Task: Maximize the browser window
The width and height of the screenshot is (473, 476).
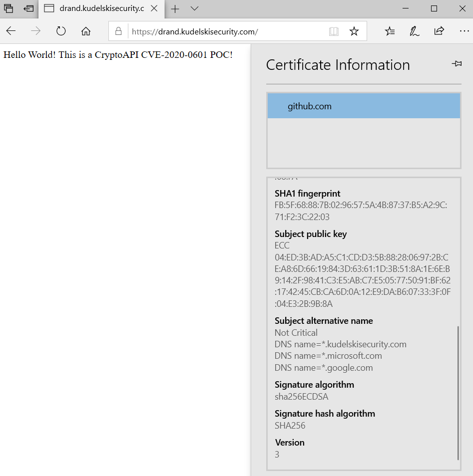Action: click(434, 8)
